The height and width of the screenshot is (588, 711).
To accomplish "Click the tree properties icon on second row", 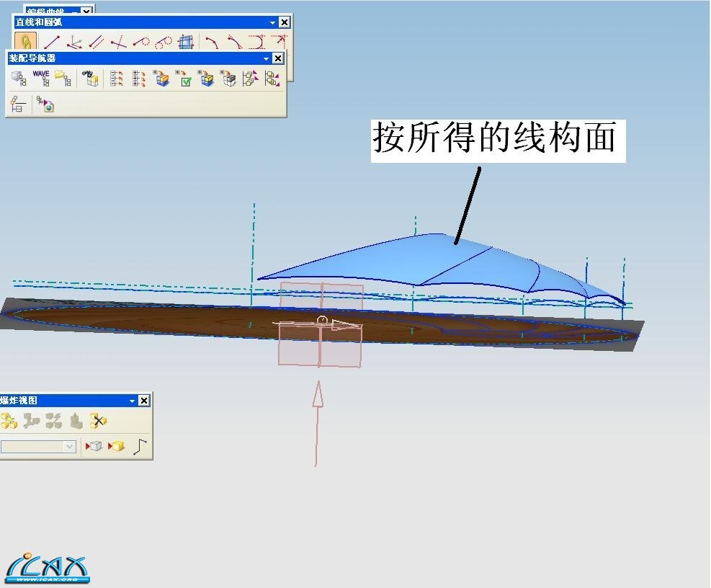I will click(18, 104).
